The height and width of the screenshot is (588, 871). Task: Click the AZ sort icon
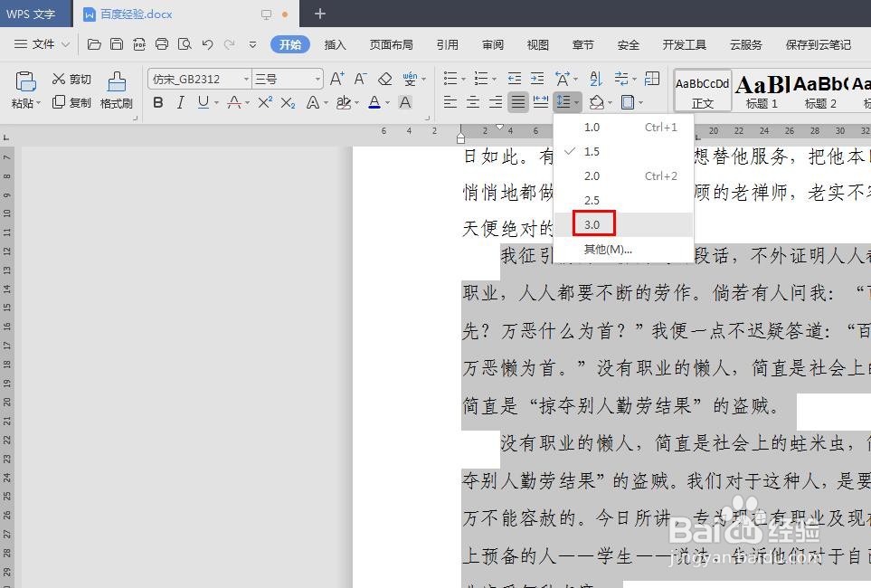tap(596, 79)
